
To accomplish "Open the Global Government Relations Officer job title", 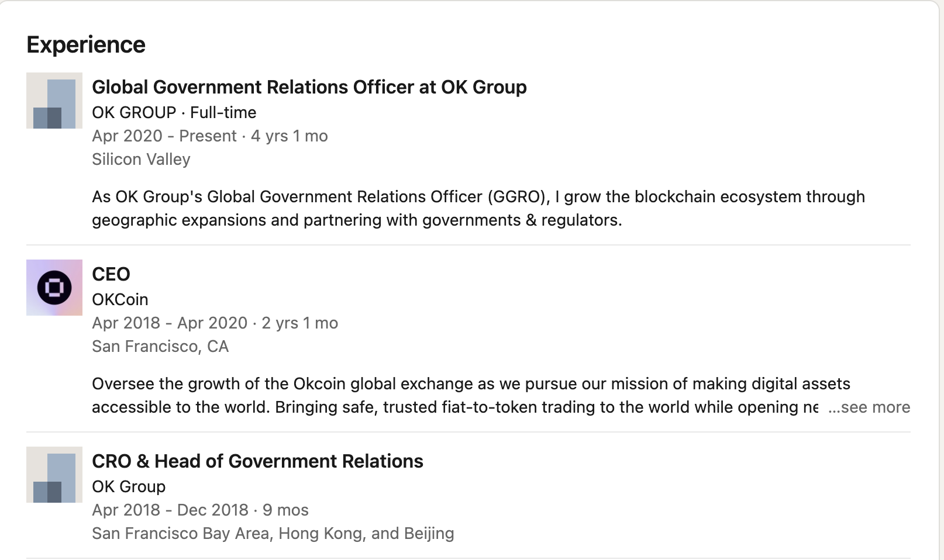I will point(309,87).
